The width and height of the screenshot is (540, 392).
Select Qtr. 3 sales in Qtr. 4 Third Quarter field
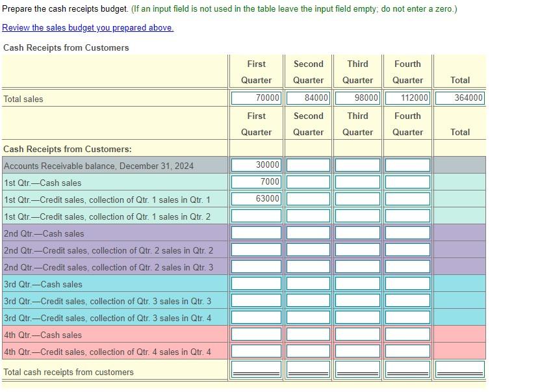pyautogui.click(x=357, y=317)
